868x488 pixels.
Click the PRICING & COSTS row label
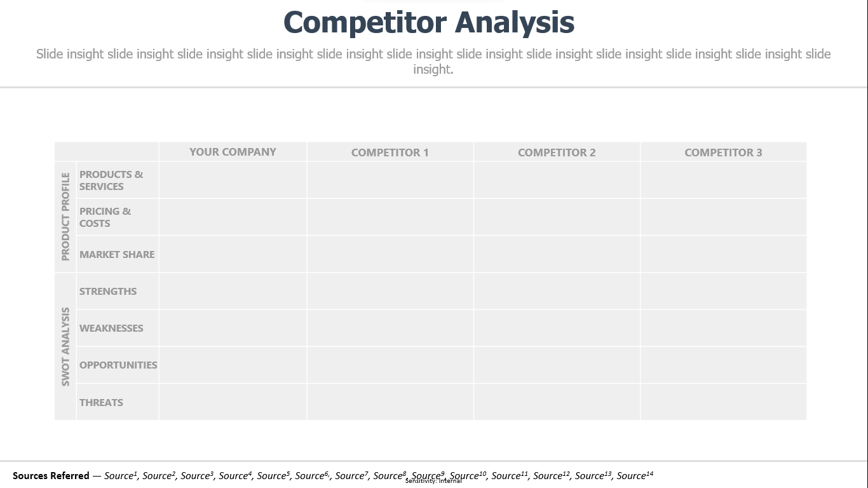click(105, 217)
